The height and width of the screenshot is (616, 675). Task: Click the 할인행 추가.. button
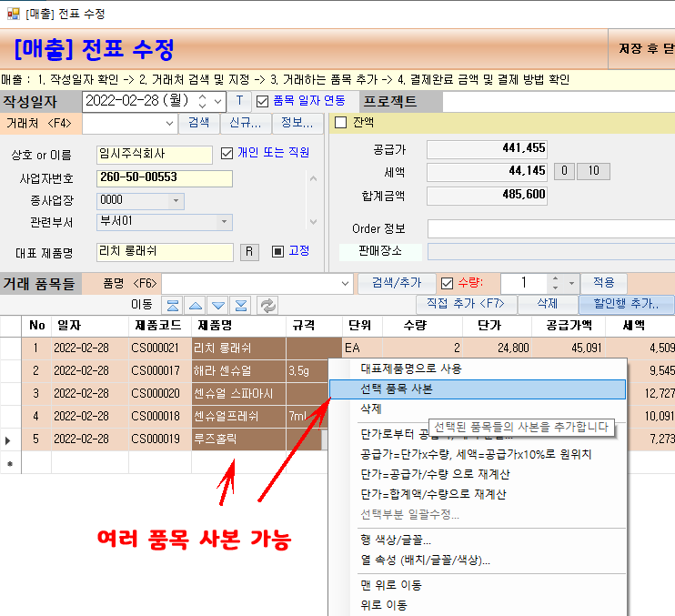pyautogui.click(x=627, y=304)
